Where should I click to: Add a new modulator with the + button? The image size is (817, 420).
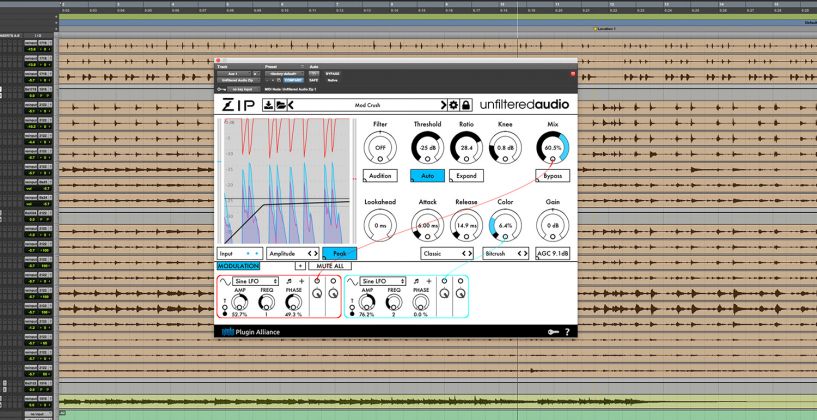(x=301, y=266)
